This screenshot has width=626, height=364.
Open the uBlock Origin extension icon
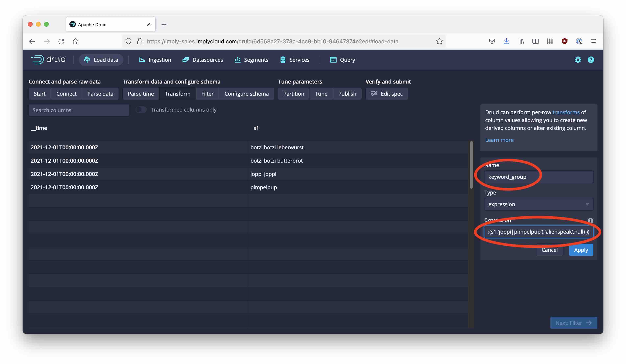point(564,41)
